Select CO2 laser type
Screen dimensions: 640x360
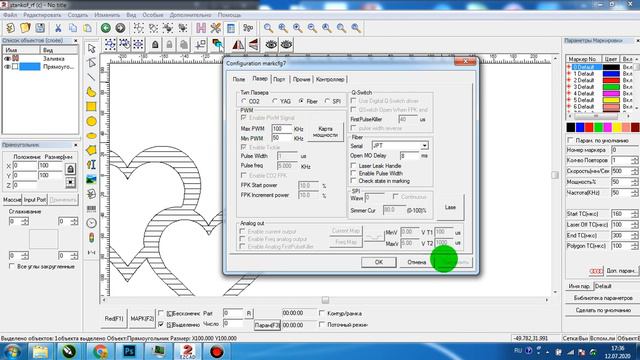point(244,101)
